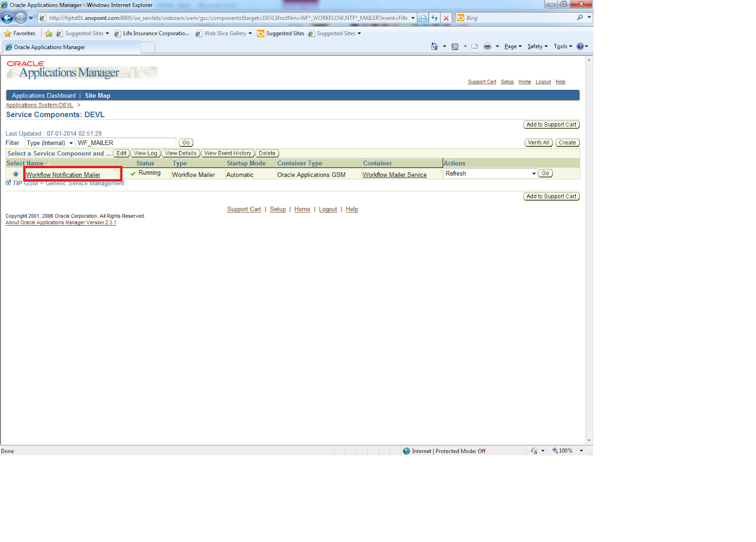Click the TIP information icon
Screen dimensions: 756x542
(9, 183)
